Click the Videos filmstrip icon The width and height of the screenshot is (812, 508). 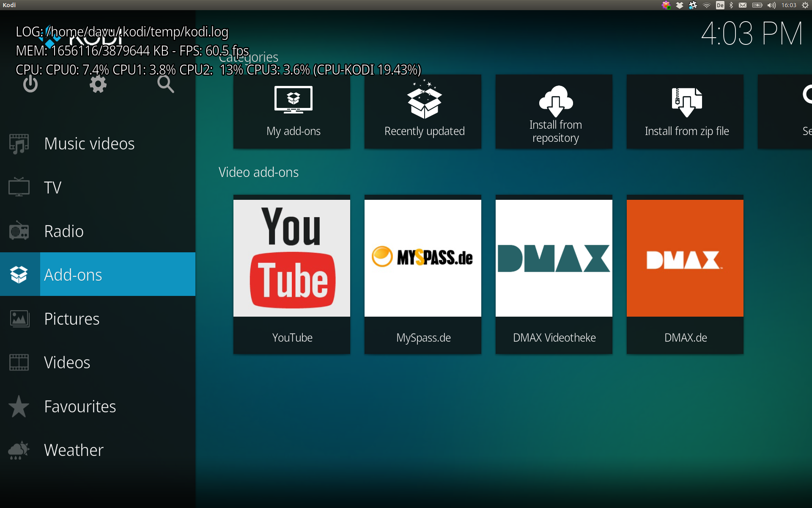click(x=19, y=362)
